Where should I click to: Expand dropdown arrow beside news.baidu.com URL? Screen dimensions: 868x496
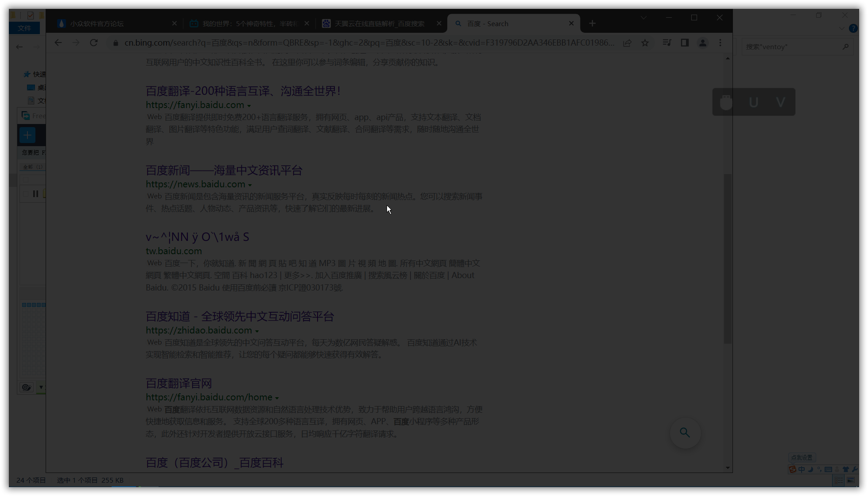tap(250, 185)
